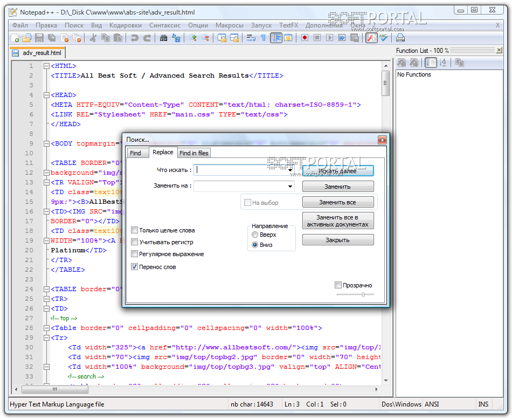Open the 'Заменить на' combo box arrow

[290, 187]
